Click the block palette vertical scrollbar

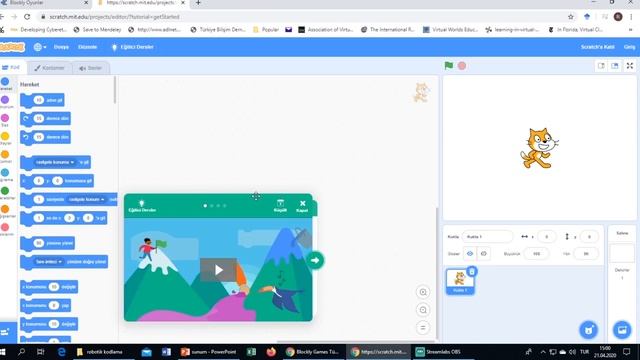115,90
